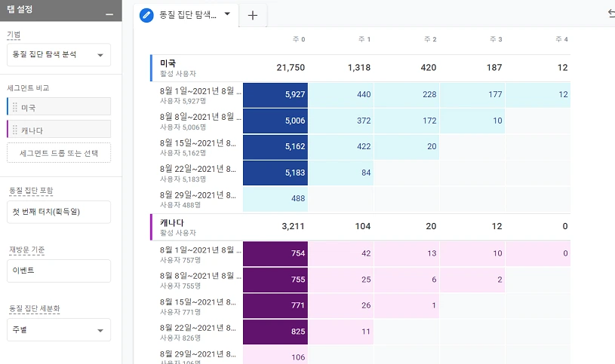Add a new tab with plus button
Image resolution: width=615 pixels, height=364 pixels.
[253, 15]
